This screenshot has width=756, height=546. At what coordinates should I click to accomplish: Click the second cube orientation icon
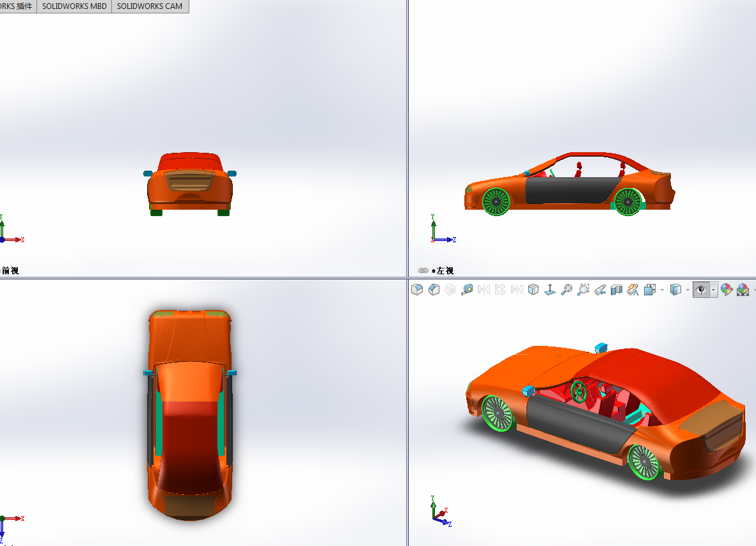(434, 289)
